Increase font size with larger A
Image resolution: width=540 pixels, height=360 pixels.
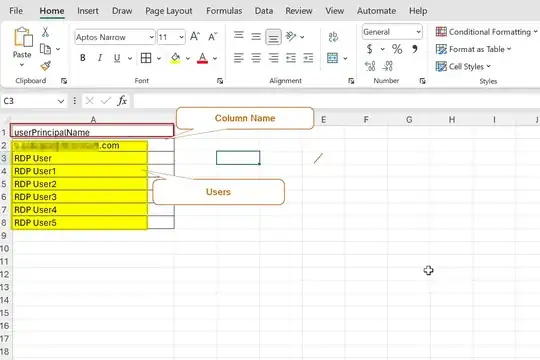point(195,37)
